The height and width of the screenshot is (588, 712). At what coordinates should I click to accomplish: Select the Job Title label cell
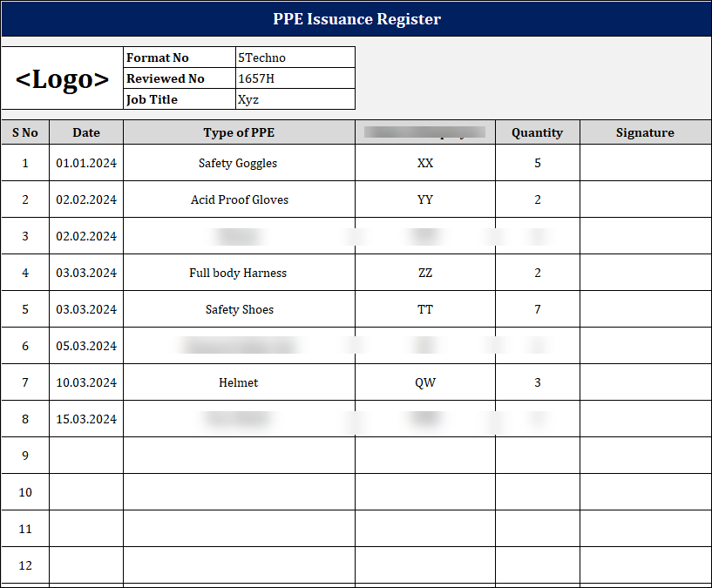(180, 99)
